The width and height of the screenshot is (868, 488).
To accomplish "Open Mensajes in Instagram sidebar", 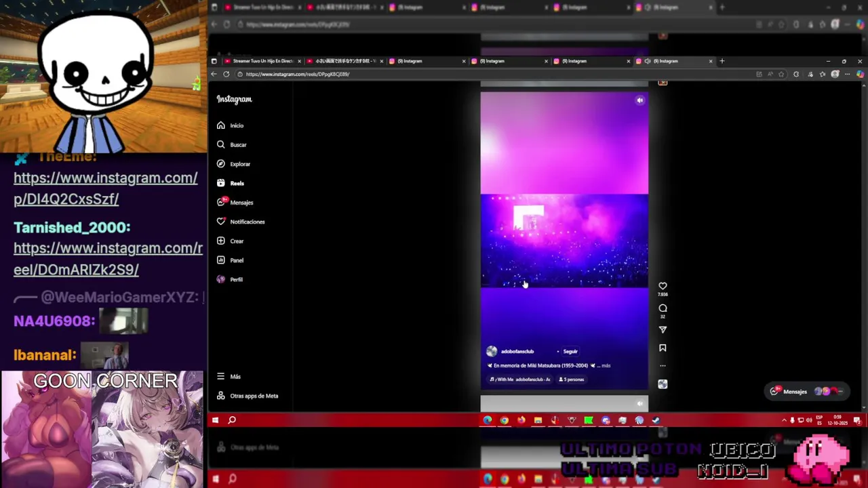I will [235, 202].
